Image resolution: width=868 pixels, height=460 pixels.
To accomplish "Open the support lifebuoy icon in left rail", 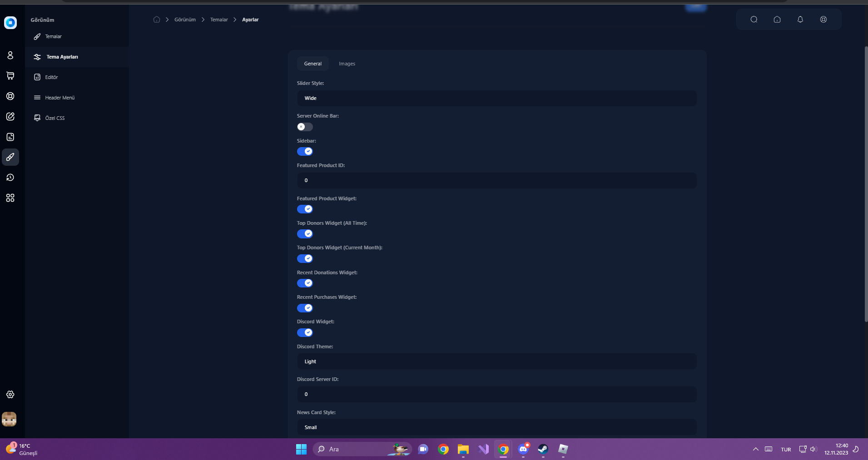I will click(x=10, y=96).
